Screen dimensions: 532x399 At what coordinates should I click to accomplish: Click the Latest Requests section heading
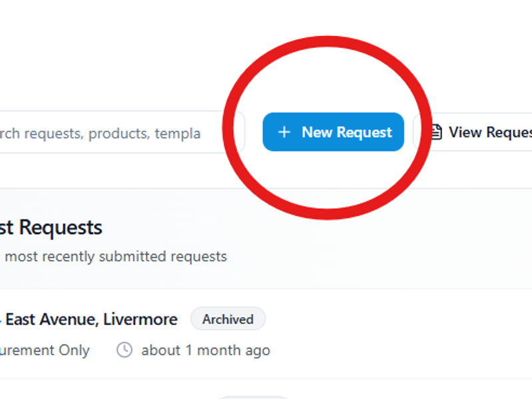[x=50, y=227]
